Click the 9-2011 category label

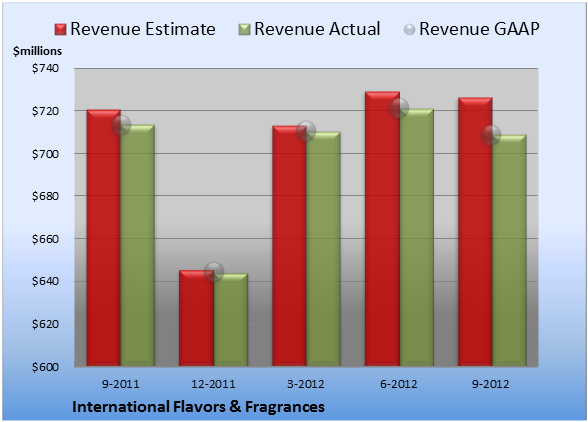point(121,384)
